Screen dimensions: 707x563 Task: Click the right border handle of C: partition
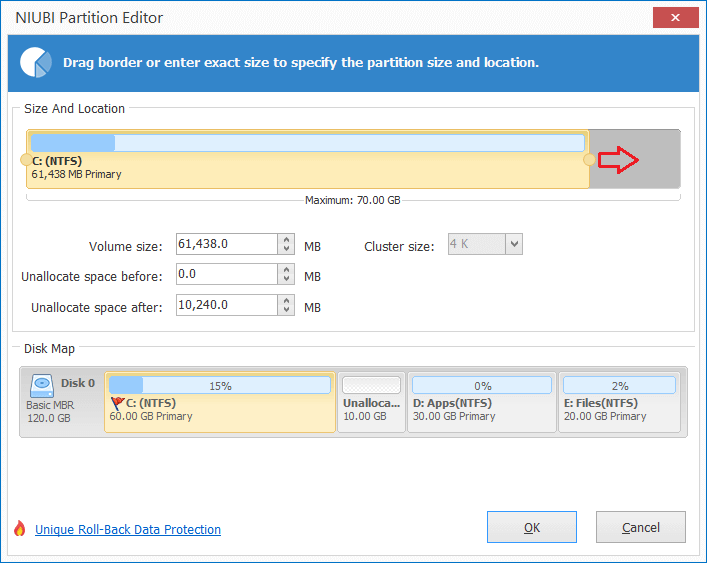[589, 160]
